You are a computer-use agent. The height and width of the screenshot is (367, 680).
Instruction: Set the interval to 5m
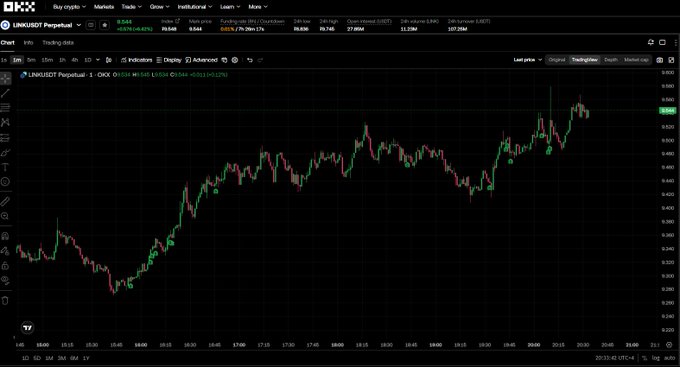(31, 60)
